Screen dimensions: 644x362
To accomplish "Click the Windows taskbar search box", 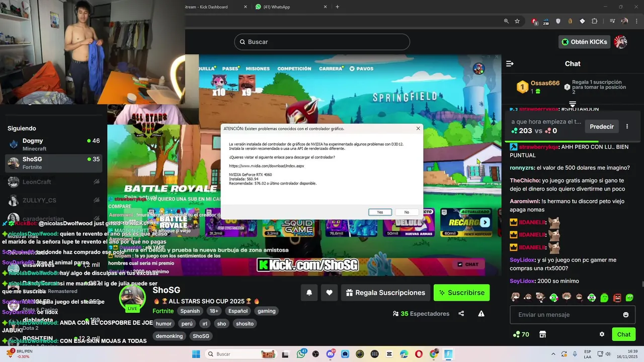I will pos(242,354).
